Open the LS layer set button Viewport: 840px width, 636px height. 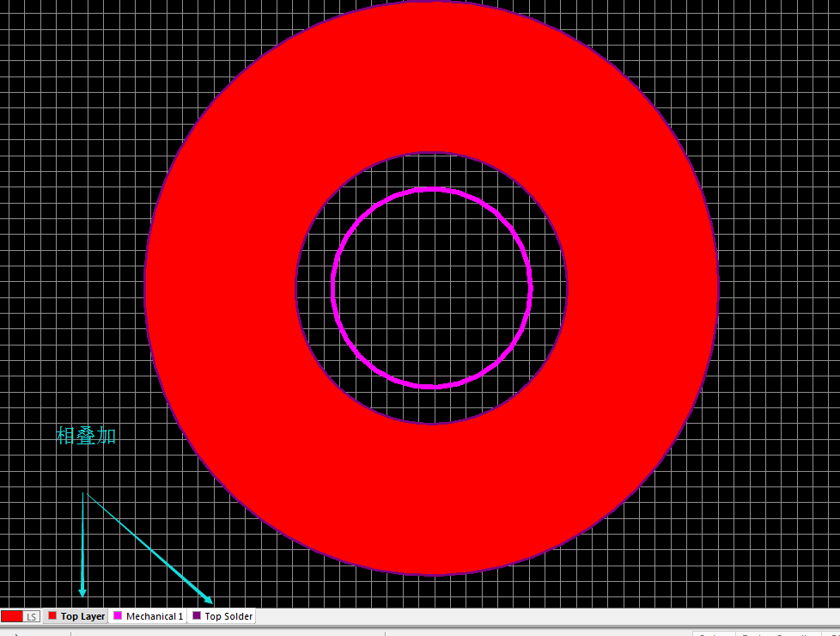coord(32,617)
